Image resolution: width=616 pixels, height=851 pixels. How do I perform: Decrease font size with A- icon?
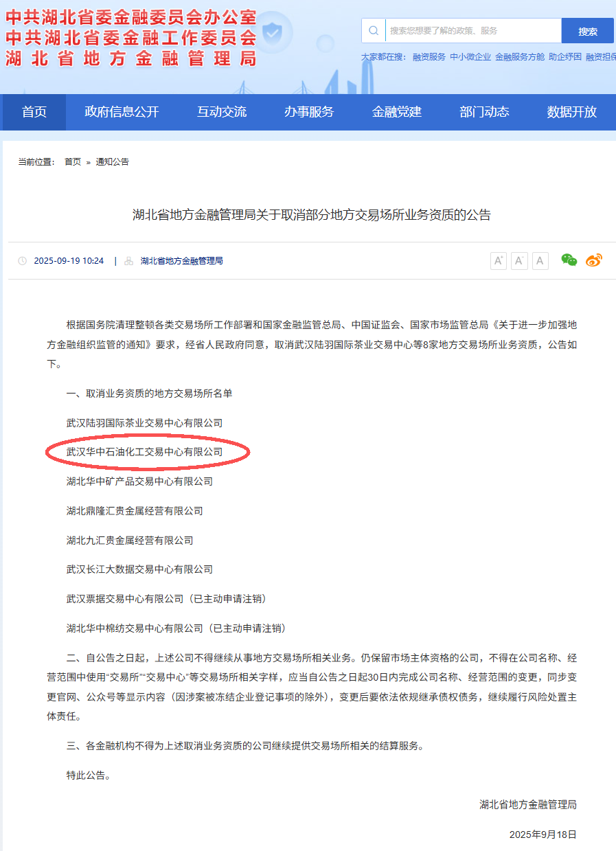tap(519, 261)
